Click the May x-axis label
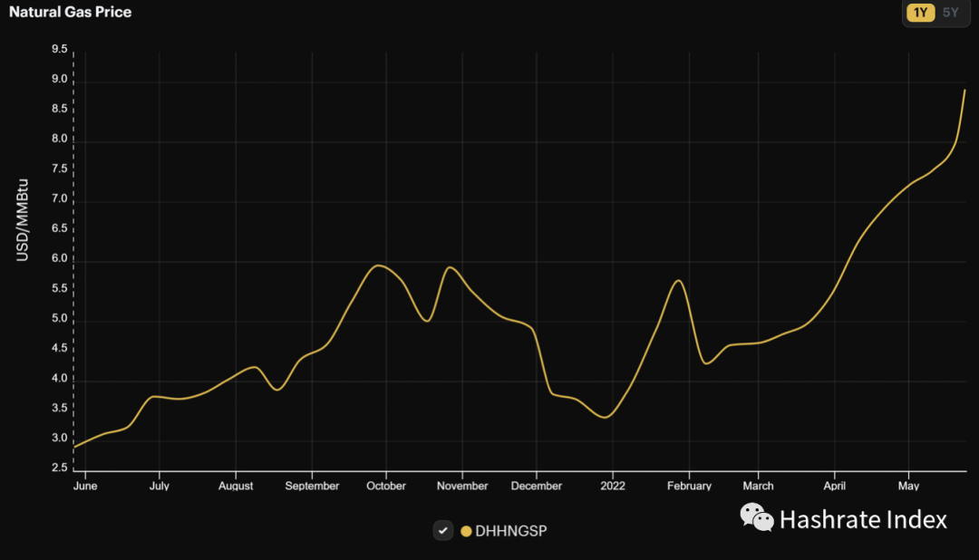The image size is (979, 560). click(909, 486)
